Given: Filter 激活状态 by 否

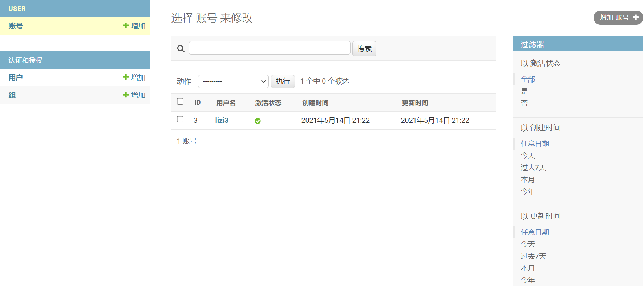Looking at the screenshot, I should pos(524,103).
